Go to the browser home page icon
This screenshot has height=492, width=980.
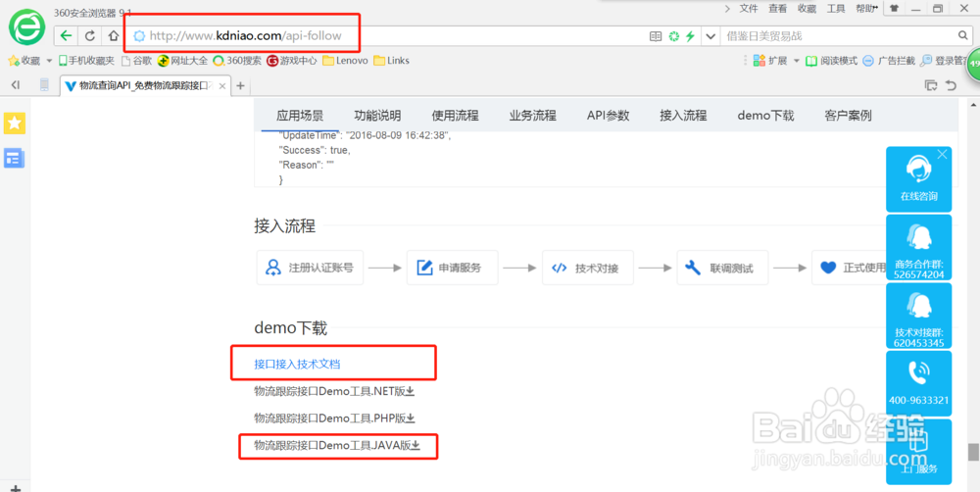(113, 35)
